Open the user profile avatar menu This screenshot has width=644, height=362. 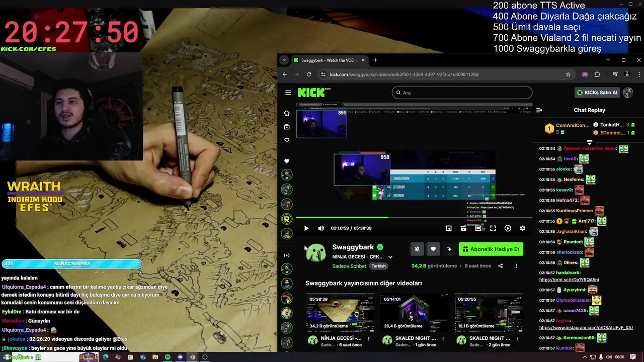(628, 93)
